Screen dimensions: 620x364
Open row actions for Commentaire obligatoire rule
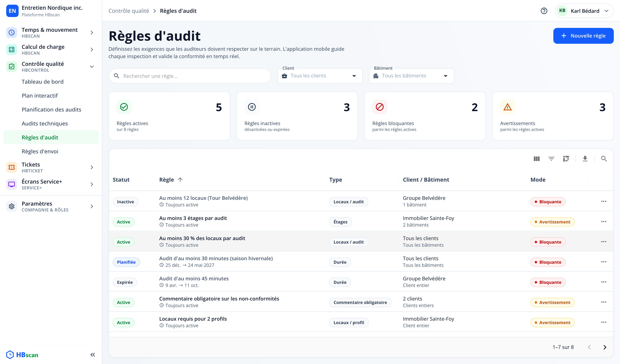[604, 302]
